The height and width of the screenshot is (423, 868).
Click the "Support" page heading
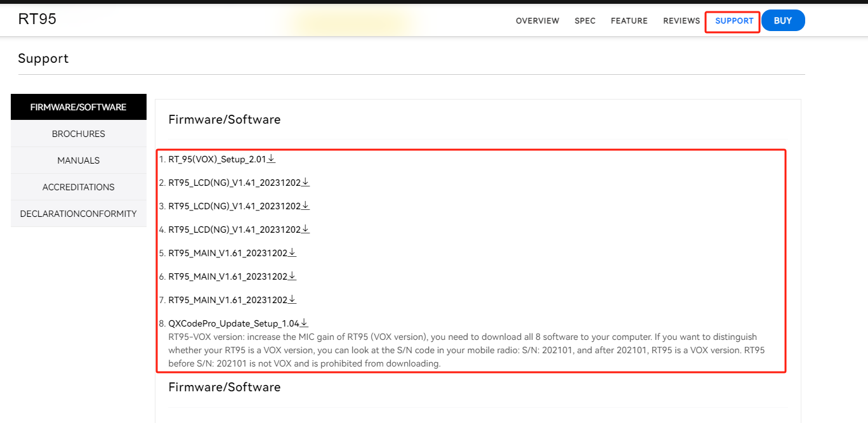(x=43, y=58)
